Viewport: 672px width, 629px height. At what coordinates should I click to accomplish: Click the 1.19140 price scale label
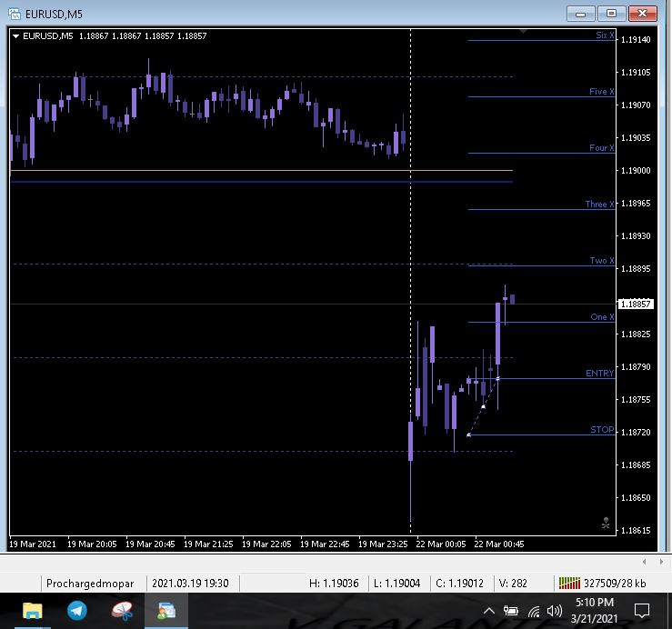click(x=636, y=40)
